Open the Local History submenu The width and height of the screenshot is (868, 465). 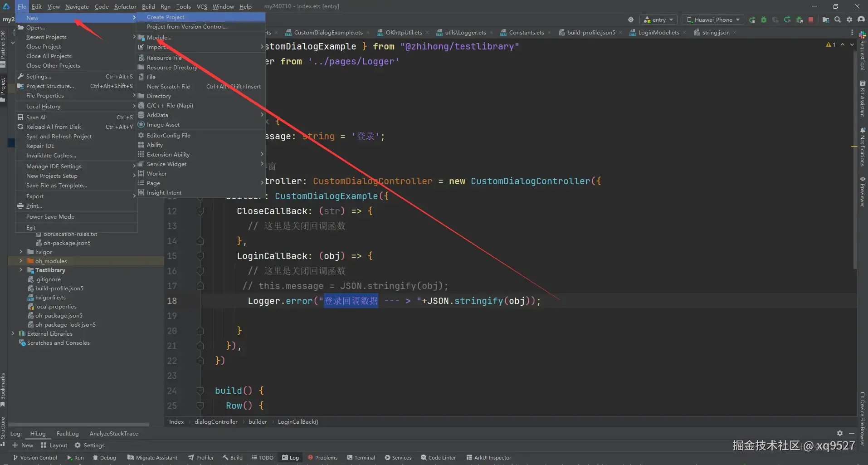(x=76, y=106)
